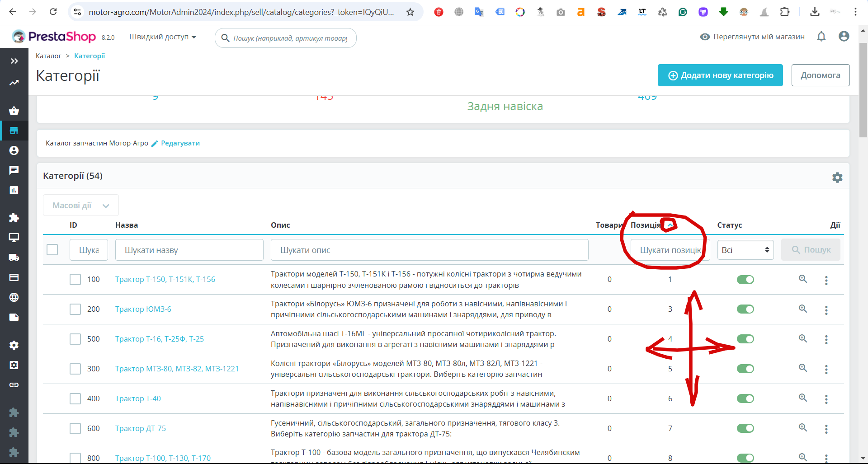This screenshot has width=868, height=464.
Task: Open the Трактор ЮМЗ-6 category link
Action: (x=143, y=309)
